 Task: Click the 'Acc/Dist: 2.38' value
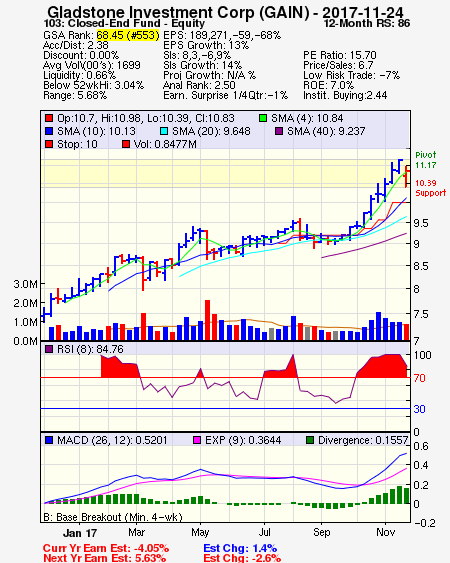point(75,45)
